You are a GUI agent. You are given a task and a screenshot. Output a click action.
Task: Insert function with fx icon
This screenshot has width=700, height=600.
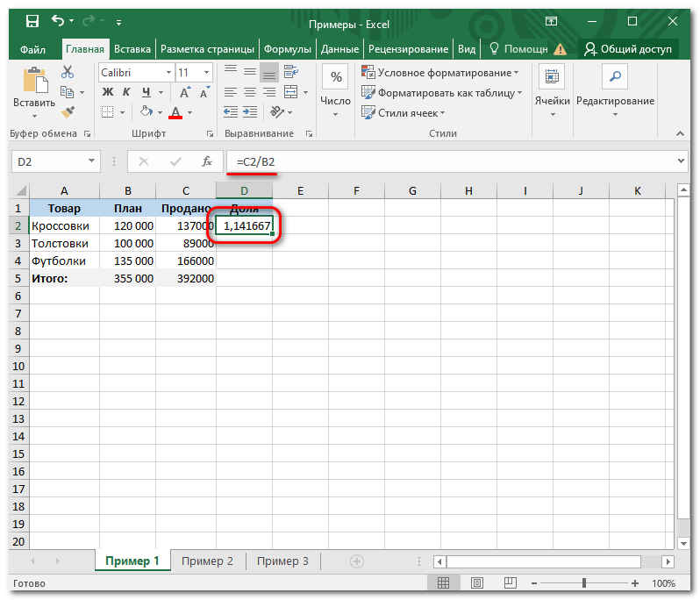[x=207, y=161]
